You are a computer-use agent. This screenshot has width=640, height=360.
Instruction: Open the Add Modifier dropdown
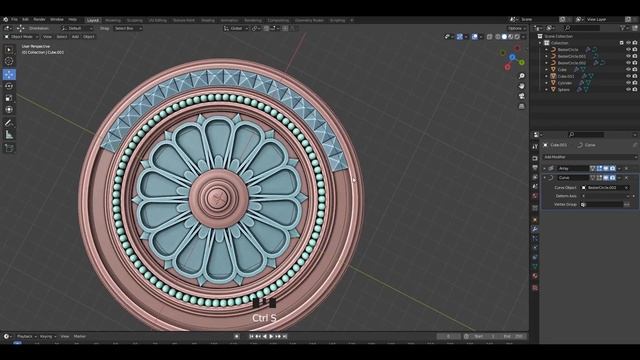click(x=589, y=157)
